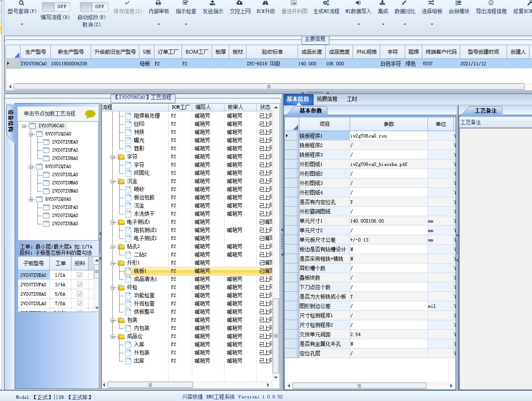Select the 工艺备注 tab
This screenshot has height=401, width=532.
pos(486,110)
